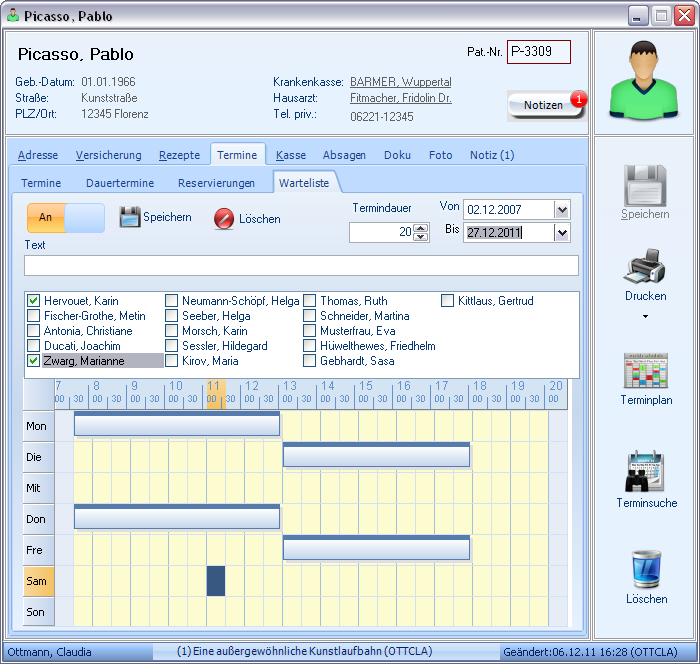Switch to the Adresse tab

tap(38, 155)
